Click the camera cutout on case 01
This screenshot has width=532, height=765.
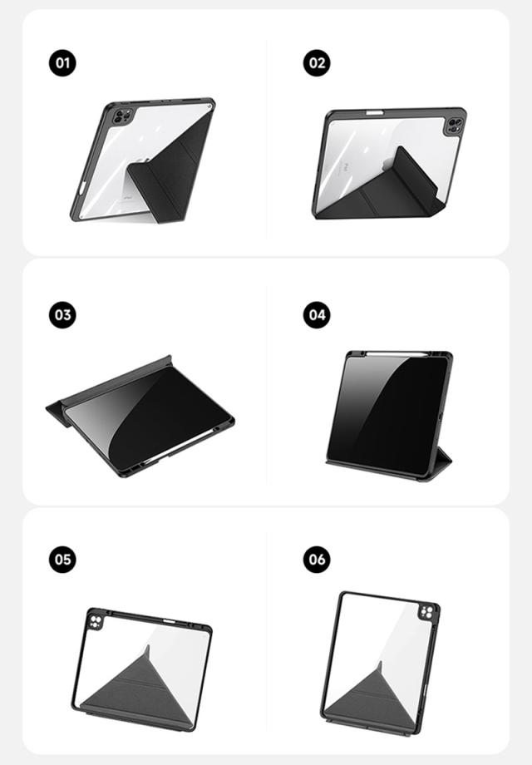(x=121, y=116)
